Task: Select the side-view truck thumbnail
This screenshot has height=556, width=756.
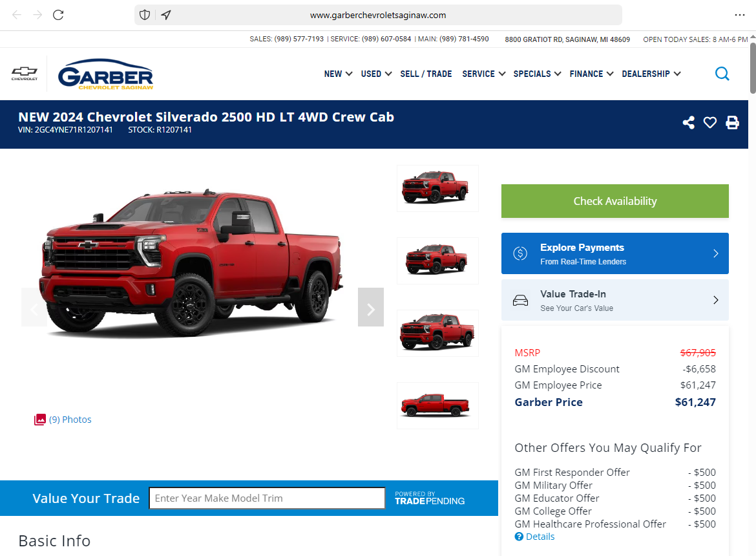Action: pos(437,405)
